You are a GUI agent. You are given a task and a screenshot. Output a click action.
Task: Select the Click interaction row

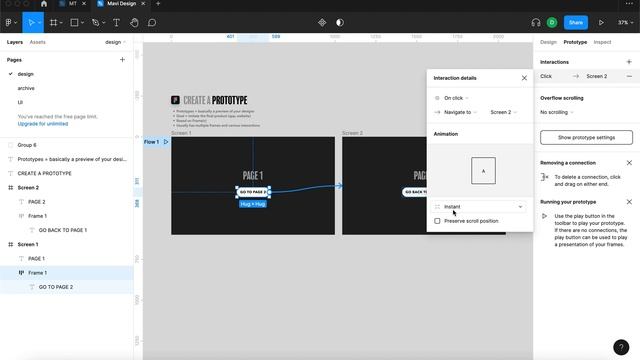(x=587, y=76)
